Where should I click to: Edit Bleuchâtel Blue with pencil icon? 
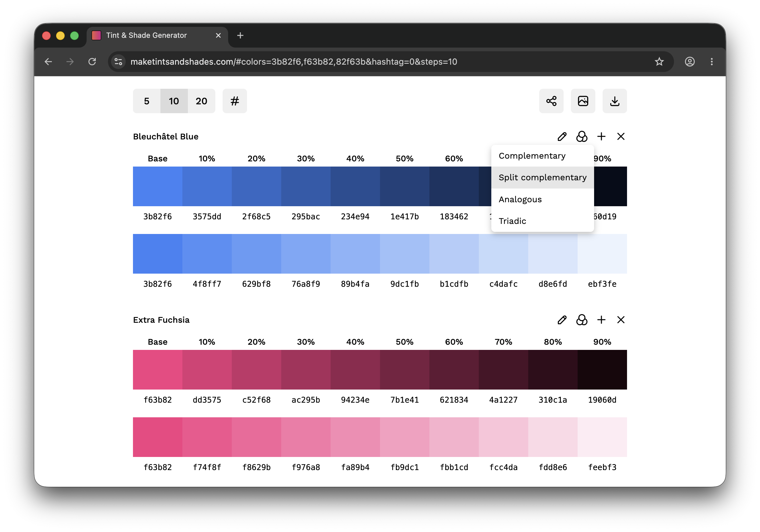tap(562, 136)
